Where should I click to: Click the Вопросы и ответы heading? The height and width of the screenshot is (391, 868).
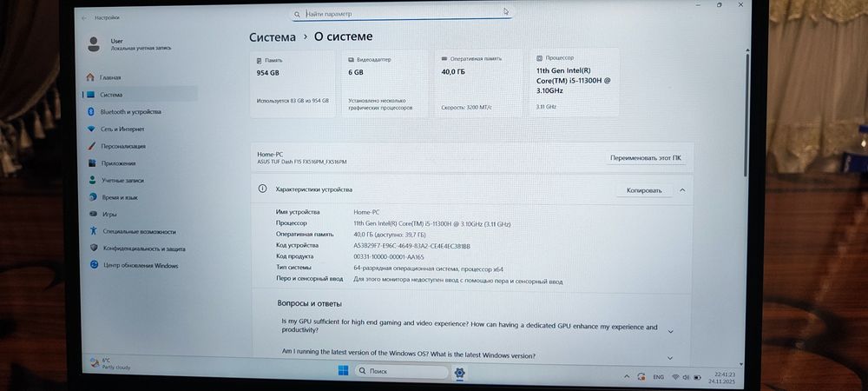(x=310, y=303)
